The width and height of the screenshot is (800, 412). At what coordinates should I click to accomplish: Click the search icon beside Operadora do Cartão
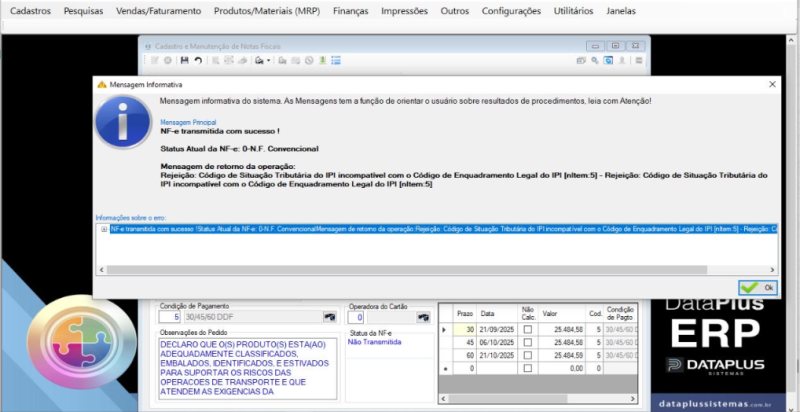[x=423, y=317]
